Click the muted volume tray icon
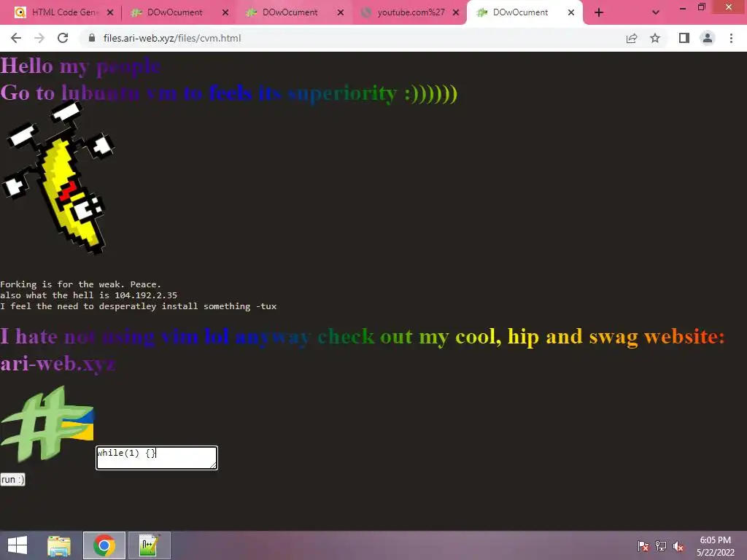747x560 pixels. 678,546
